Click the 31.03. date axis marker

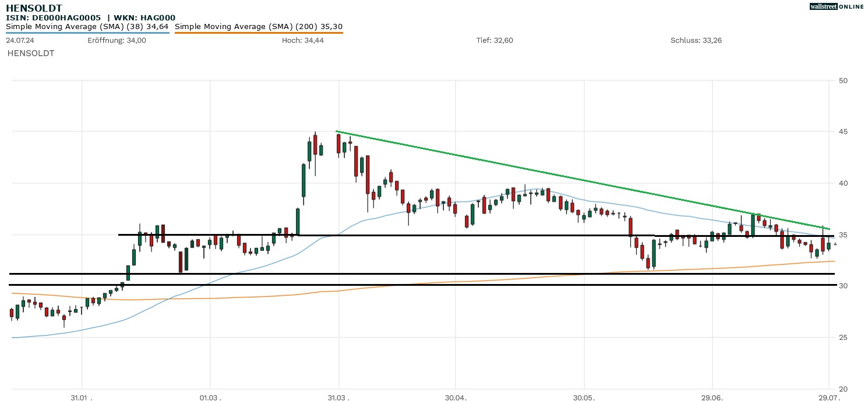point(338,396)
